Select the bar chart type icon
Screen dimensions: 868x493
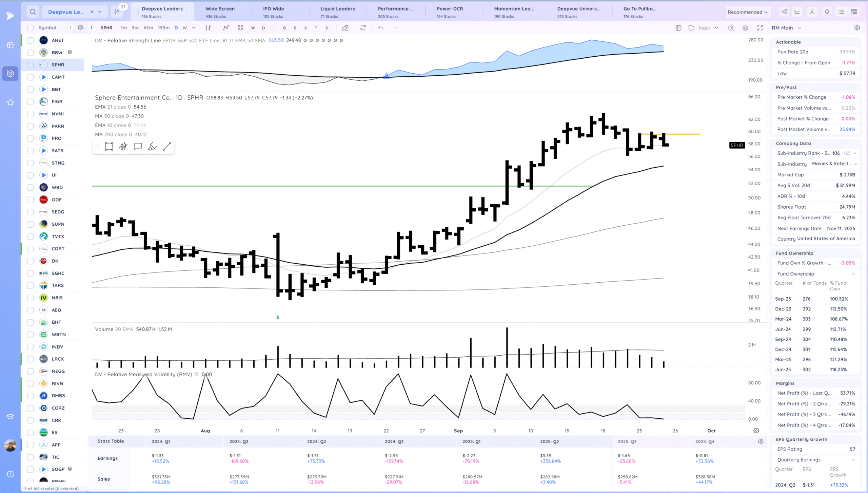(208, 28)
